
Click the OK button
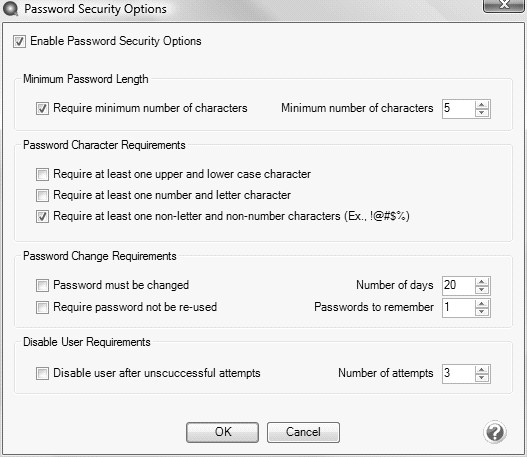point(222,432)
